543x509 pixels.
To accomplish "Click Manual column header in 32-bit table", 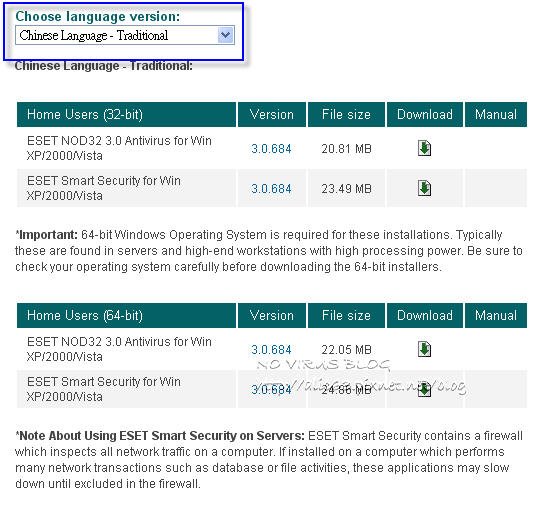I will pos(496,114).
